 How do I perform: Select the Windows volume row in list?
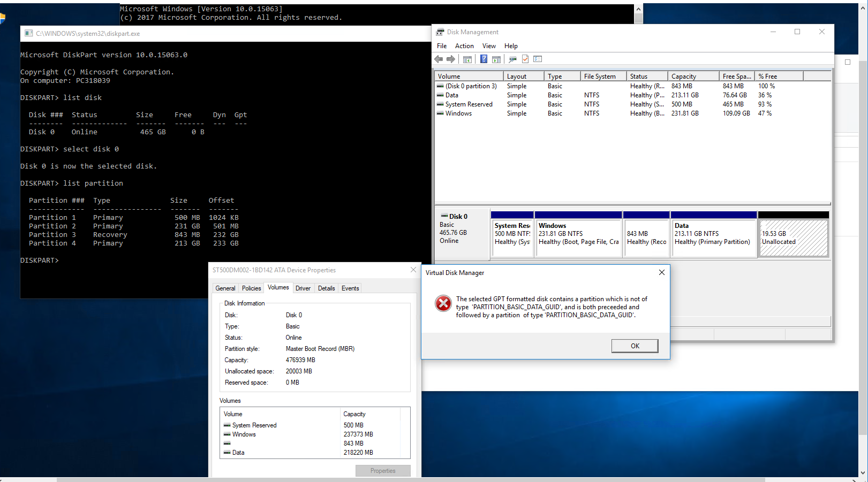point(632,113)
